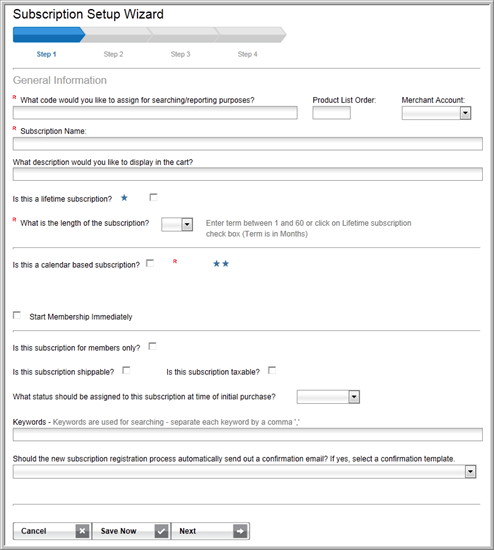Open the Merchant Account dropdown

tap(436, 113)
